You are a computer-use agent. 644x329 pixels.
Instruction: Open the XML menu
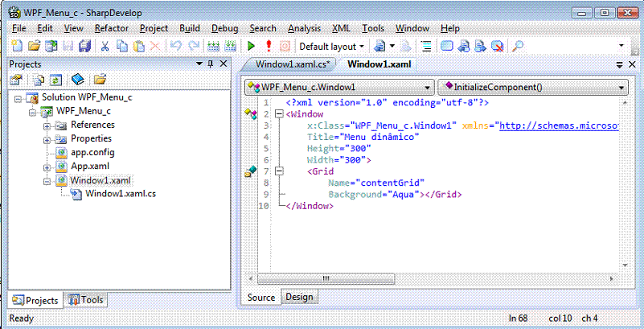pyautogui.click(x=341, y=28)
